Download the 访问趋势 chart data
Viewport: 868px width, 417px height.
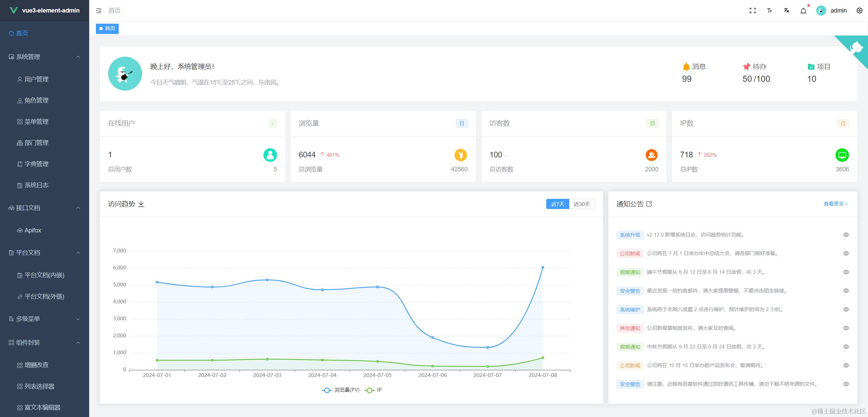141,204
